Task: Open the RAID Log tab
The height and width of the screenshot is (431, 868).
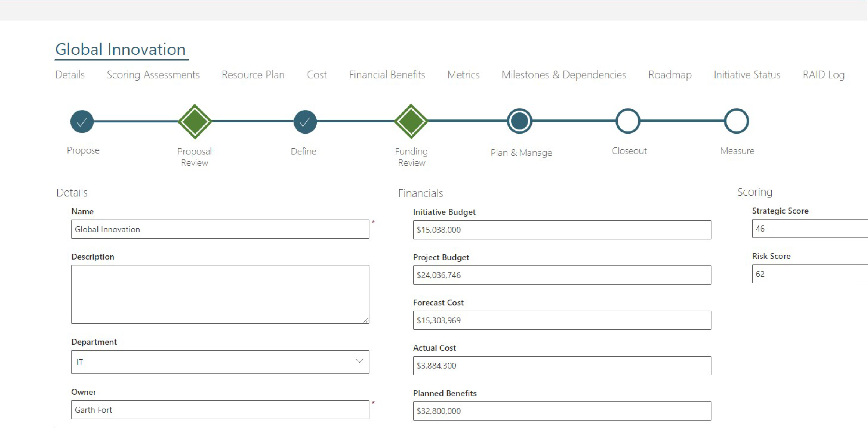Action: point(823,75)
